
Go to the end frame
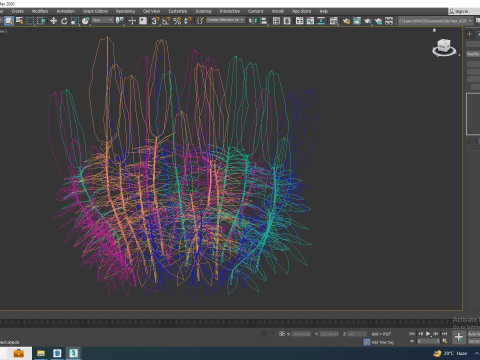tap(444, 333)
